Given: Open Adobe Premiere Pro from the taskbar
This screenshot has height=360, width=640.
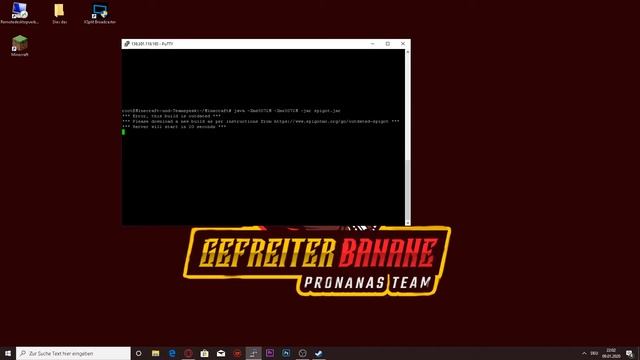Looking at the screenshot, I should tap(270, 353).
